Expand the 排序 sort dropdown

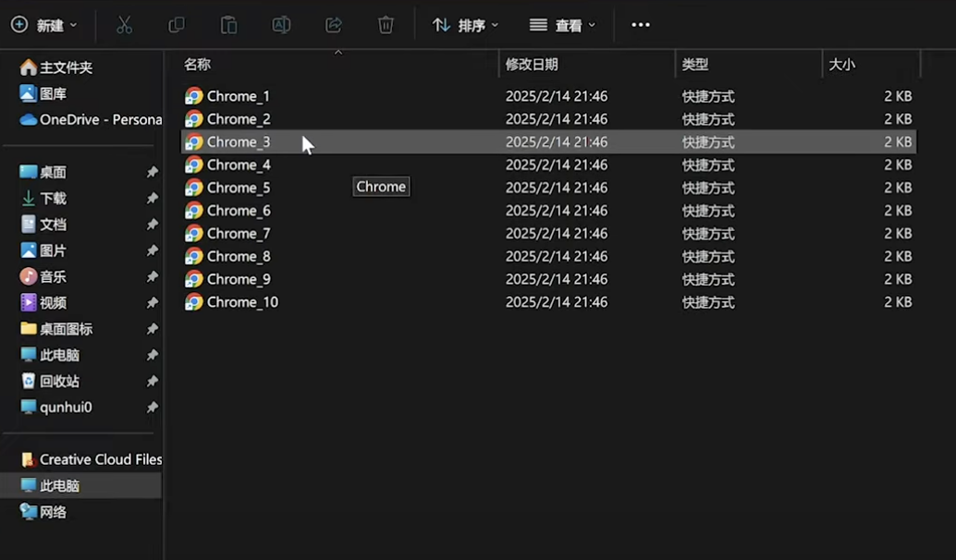466,25
